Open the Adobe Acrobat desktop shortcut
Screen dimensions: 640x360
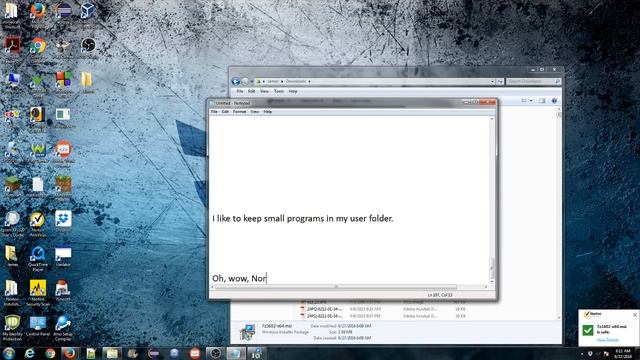[x=12, y=45]
